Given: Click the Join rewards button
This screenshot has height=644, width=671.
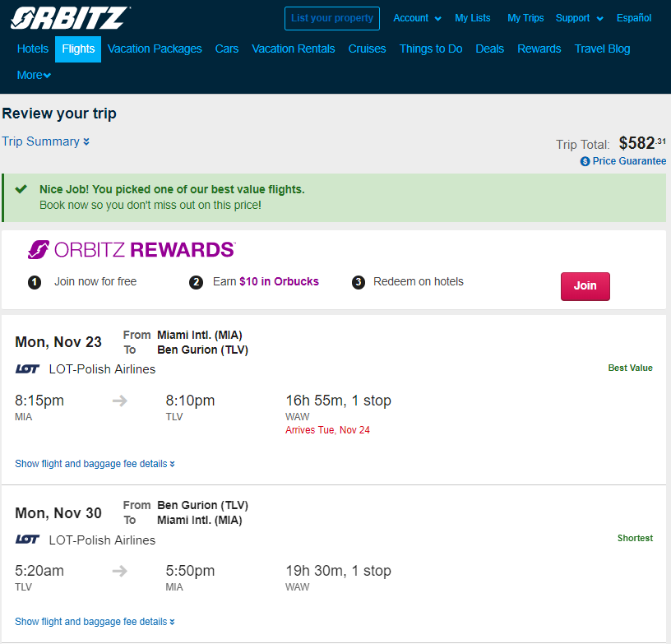Looking at the screenshot, I should (585, 286).
